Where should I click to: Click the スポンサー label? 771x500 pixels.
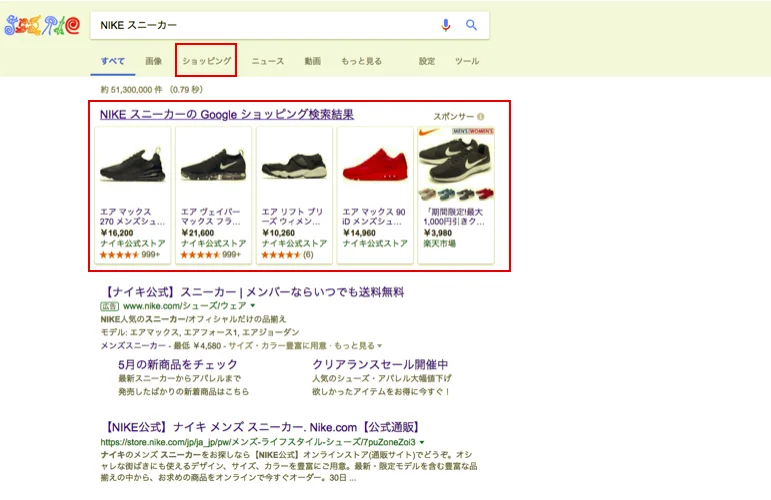453,117
